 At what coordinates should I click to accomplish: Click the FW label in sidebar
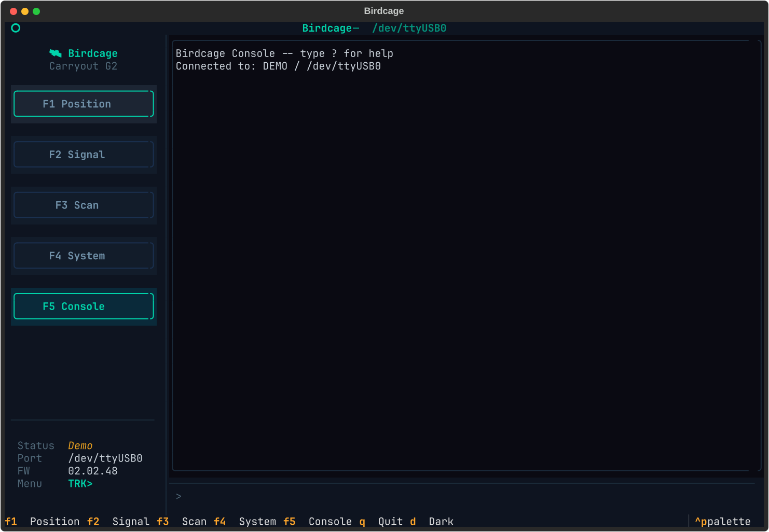pyautogui.click(x=24, y=471)
